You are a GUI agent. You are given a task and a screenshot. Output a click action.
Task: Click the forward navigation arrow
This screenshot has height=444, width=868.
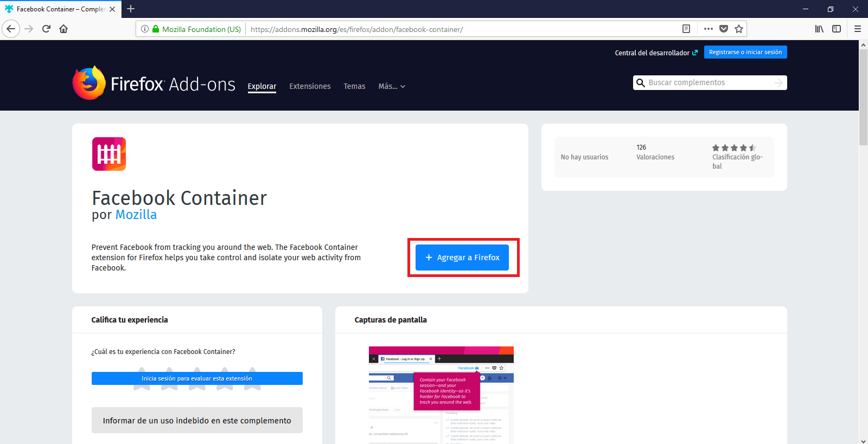click(x=29, y=29)
